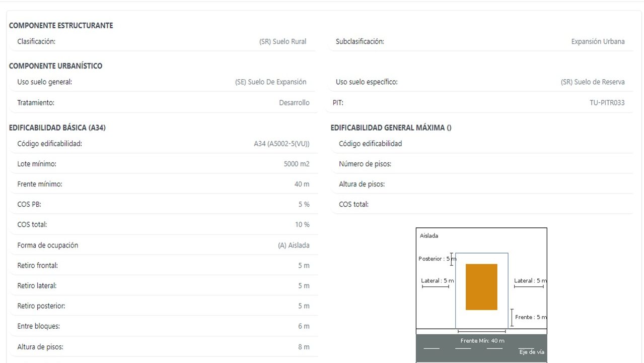Image resolution: width=644 pixels, height=363 pixels.
Task: Click the Lote mínimo: label
Action: tap(37, 164)
